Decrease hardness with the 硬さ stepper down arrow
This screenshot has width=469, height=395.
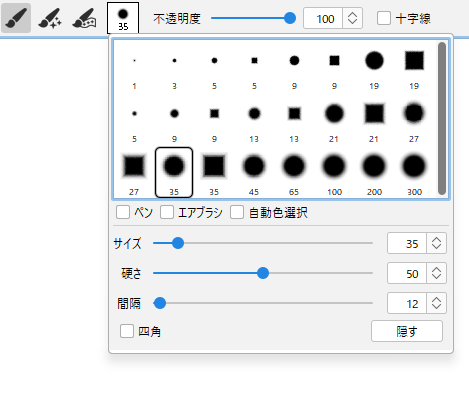[x=436, y=277]
